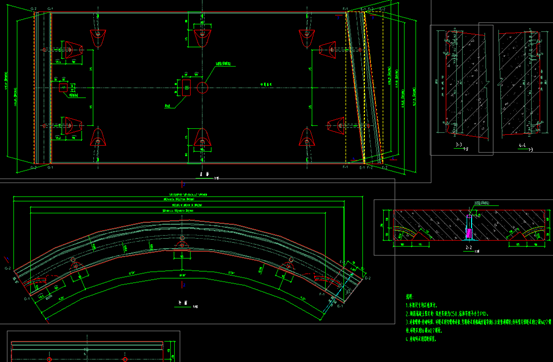
Task: Select the small red square near plan's left edge
Action: (x=63, y=87)
